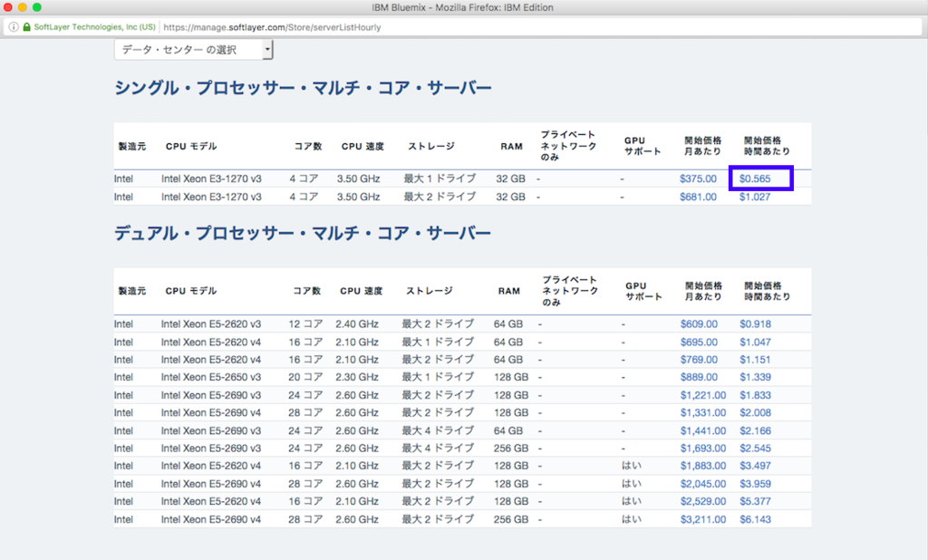Open the $2.166 hourly price link
This screenshot has height=560, width=928.
755,431
